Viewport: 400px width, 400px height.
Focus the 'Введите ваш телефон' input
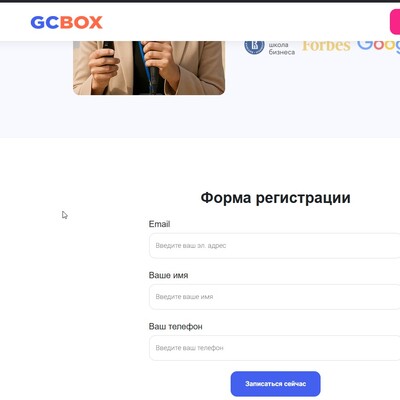click(274, 348)
